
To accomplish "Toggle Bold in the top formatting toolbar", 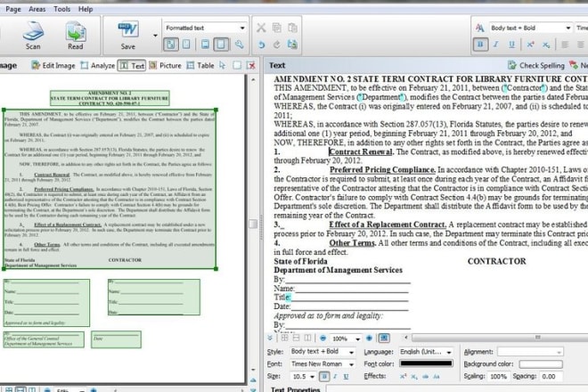I will (x=480, y=45).
